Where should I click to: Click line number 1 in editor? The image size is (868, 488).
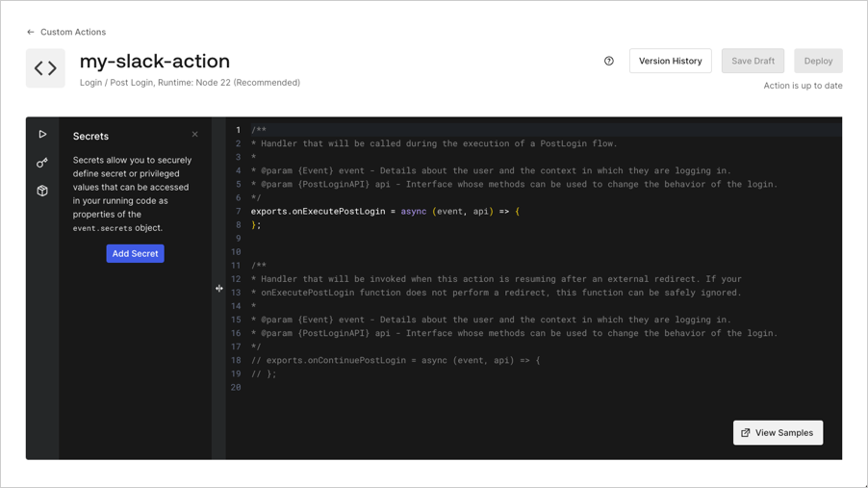(x=239, y=130)
